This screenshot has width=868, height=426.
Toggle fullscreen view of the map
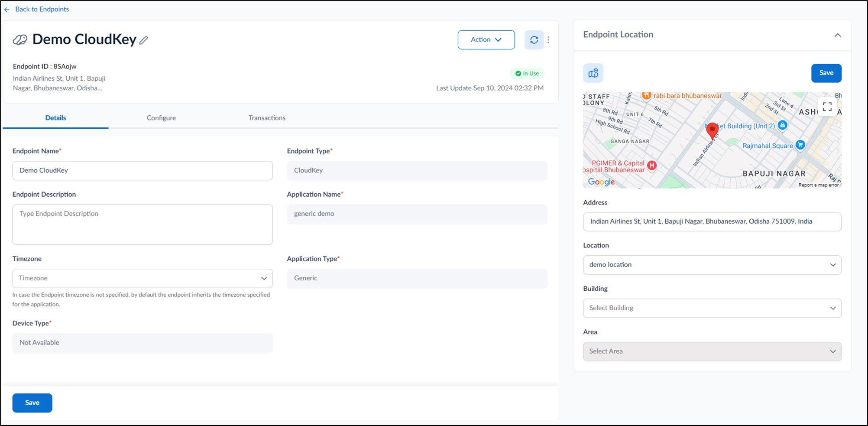(x=827, y=107)
